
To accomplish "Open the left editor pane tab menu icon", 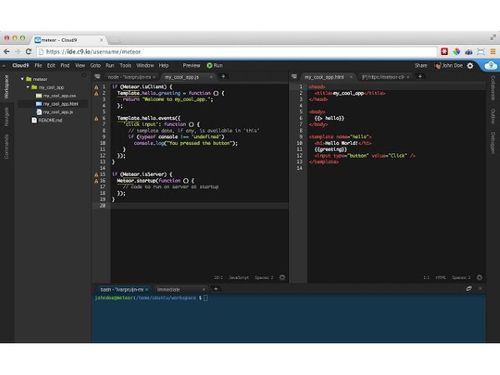I will [97, 77].
